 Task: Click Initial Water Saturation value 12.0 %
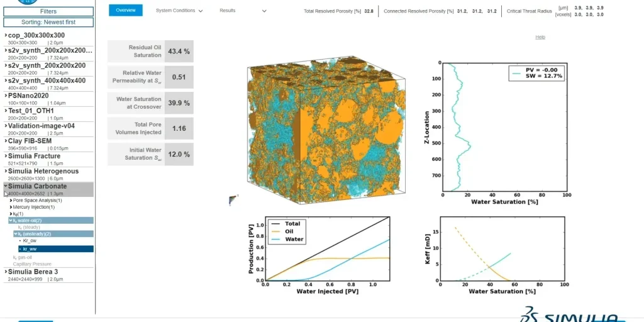point(179,154)
